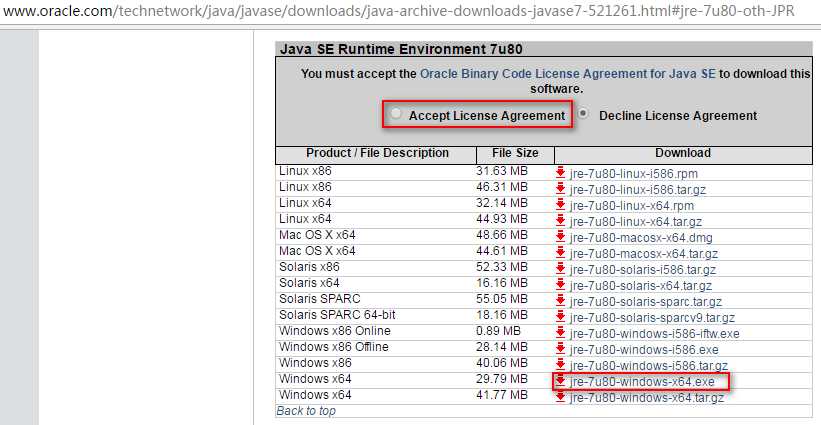Download jre-7u80-windows-x64.exe file link

(x=642, y=382)
